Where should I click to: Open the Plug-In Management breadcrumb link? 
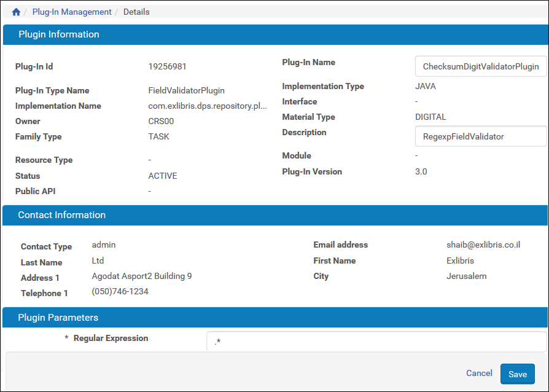[x=72, y=12]
